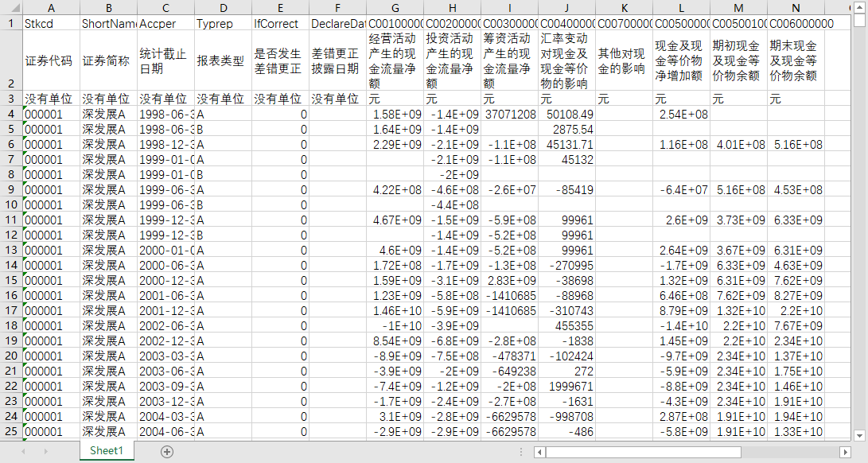
Task: Select column J header
Action: 566,8
